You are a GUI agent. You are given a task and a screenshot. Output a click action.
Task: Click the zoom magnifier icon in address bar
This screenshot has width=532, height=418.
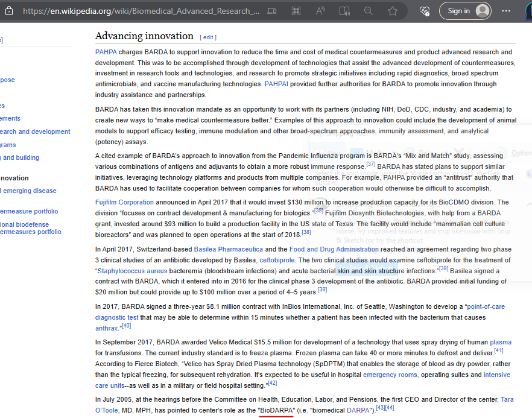coord(369,11)
